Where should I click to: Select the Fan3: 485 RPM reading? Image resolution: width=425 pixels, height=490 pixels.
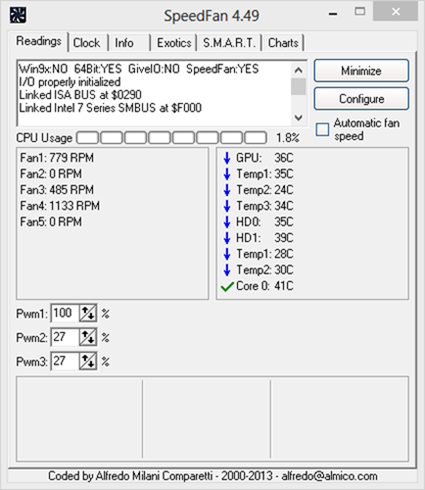coord(57,190)
